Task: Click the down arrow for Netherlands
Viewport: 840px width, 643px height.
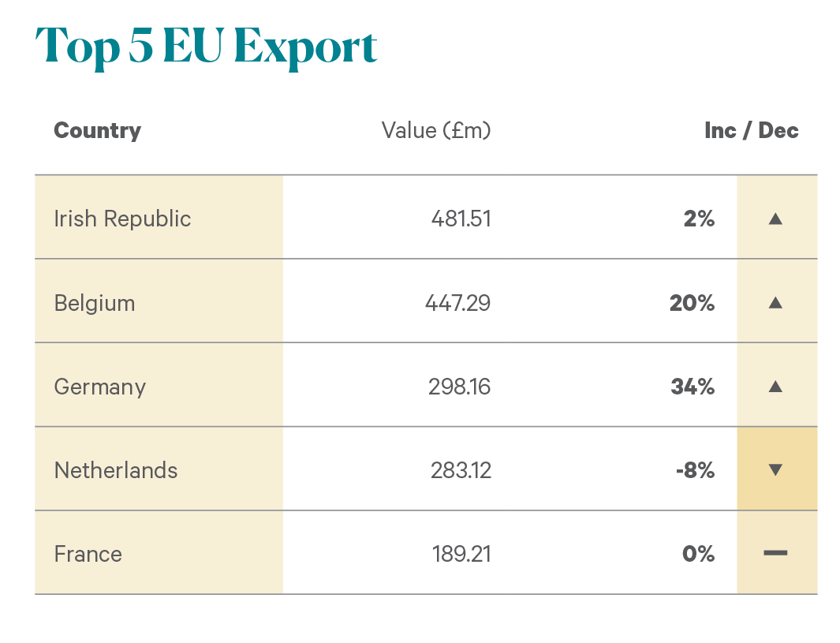Action: coord(775,470)
